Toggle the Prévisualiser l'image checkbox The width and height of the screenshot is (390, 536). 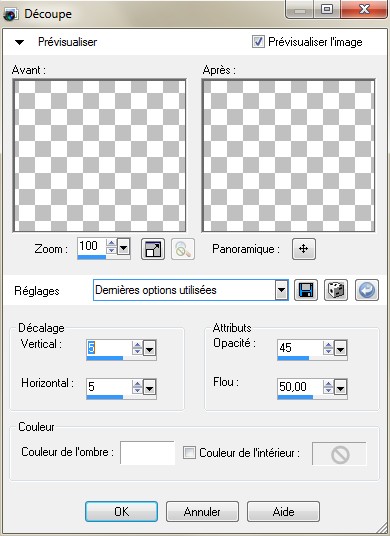pyautogui.click(x=258, y=42)
